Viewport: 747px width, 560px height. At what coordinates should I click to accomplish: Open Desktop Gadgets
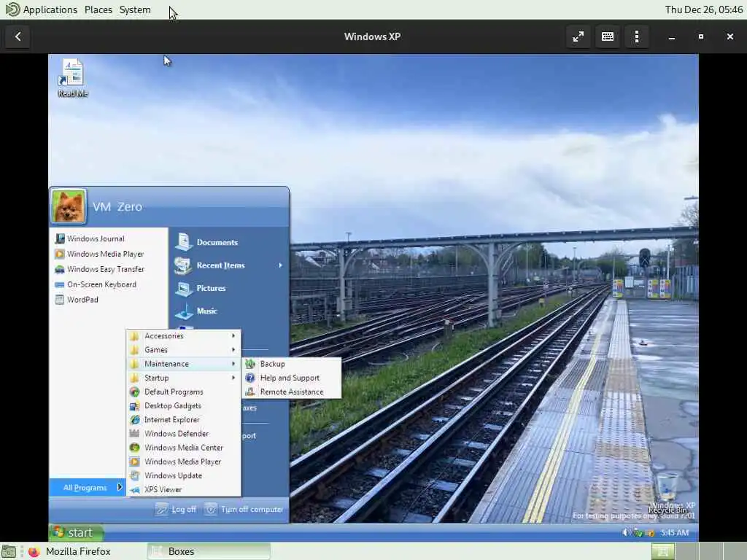[x=183, y=405]
